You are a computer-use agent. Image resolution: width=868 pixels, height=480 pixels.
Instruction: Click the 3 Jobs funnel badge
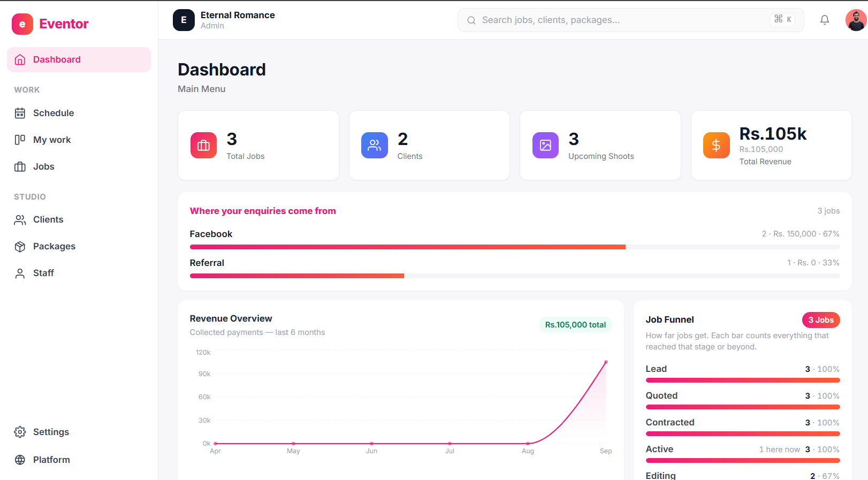[x=821, y=320]
